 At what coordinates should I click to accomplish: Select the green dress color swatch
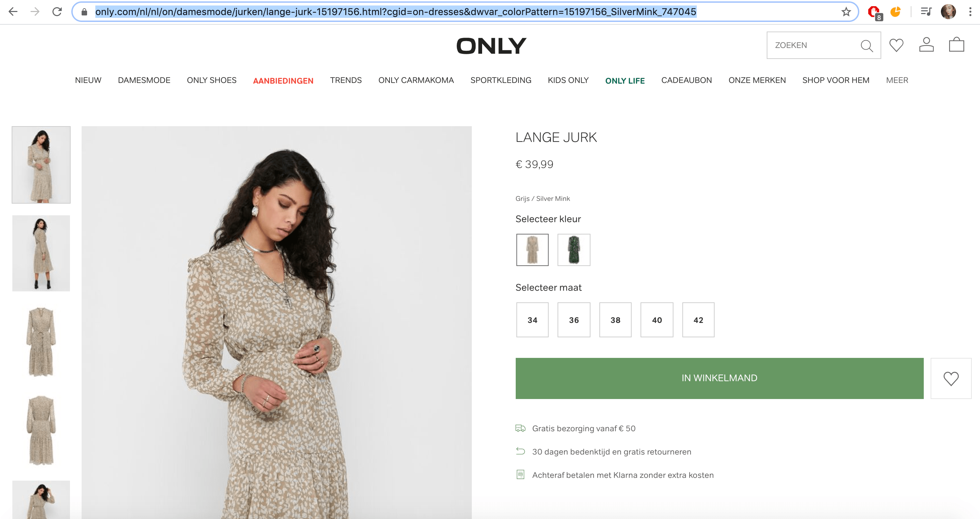573,250
